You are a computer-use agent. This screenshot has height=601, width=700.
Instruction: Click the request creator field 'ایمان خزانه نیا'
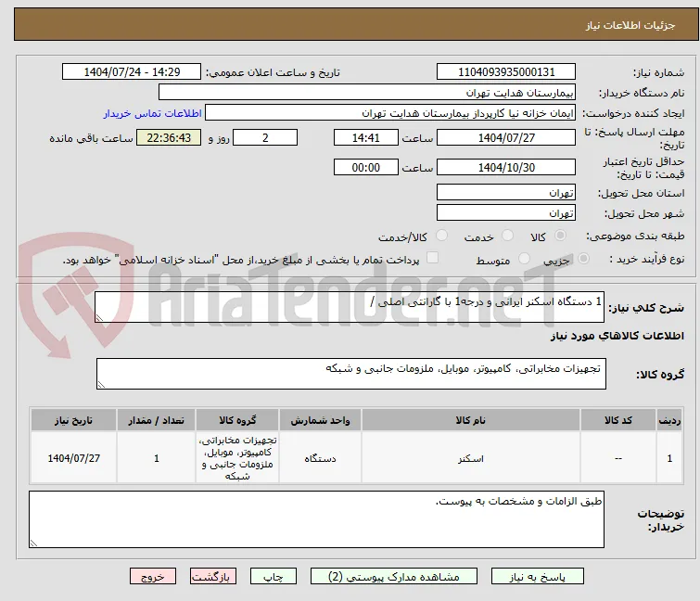(390, 113)
